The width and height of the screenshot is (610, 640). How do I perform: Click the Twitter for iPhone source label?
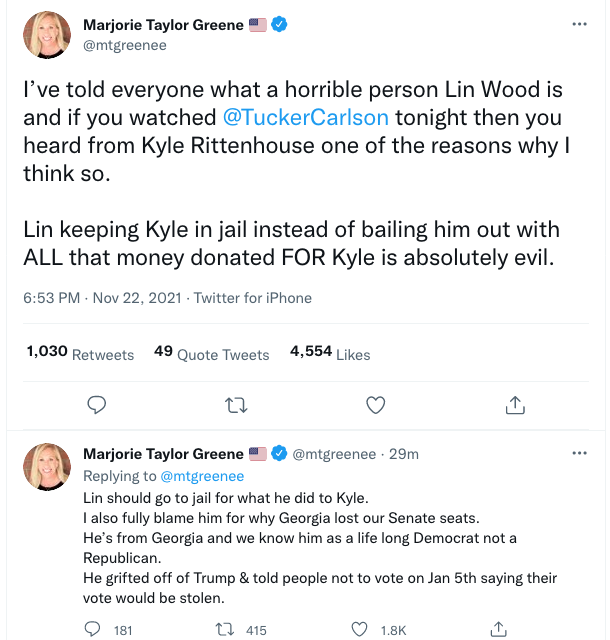tap(253, 298)
